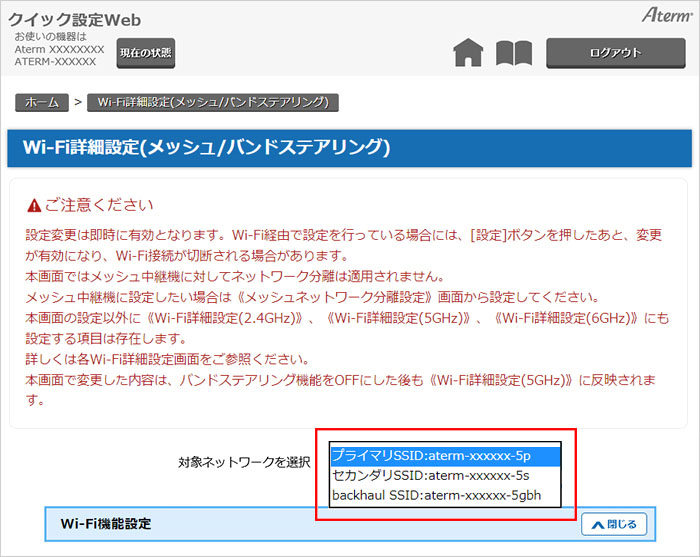This screenshot has width=700, height=557.
Task: Click the ATERM-XXXXXX device name text
Action: [x=55, y=62]
